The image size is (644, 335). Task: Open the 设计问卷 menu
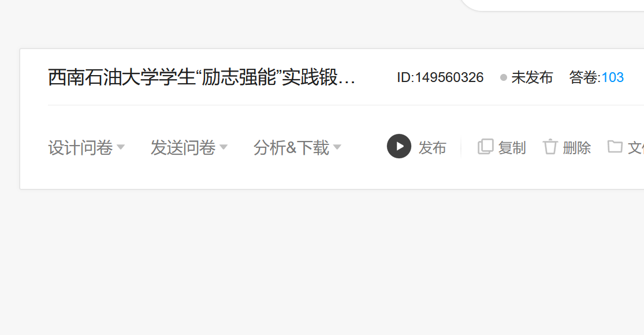point(80,147)
